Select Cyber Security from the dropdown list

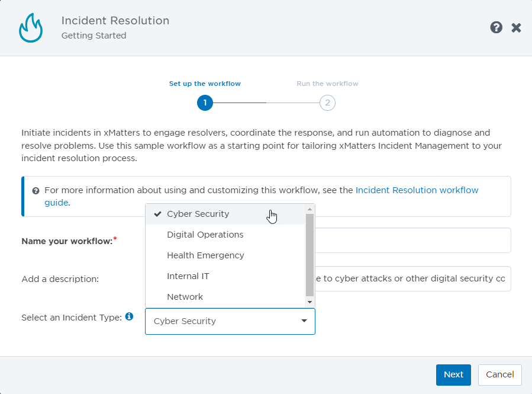[225, 214]
